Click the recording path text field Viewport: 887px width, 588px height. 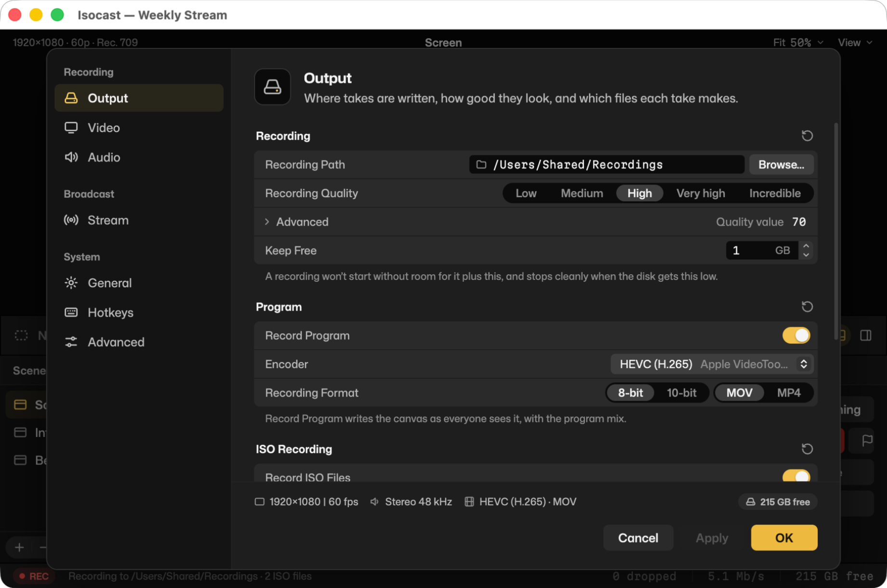click(607, 165)
